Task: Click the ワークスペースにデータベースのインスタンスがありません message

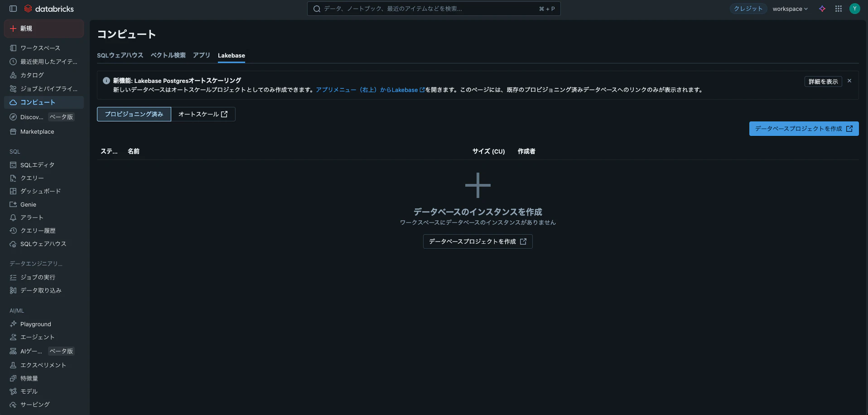Action: (x=478, y=222)
